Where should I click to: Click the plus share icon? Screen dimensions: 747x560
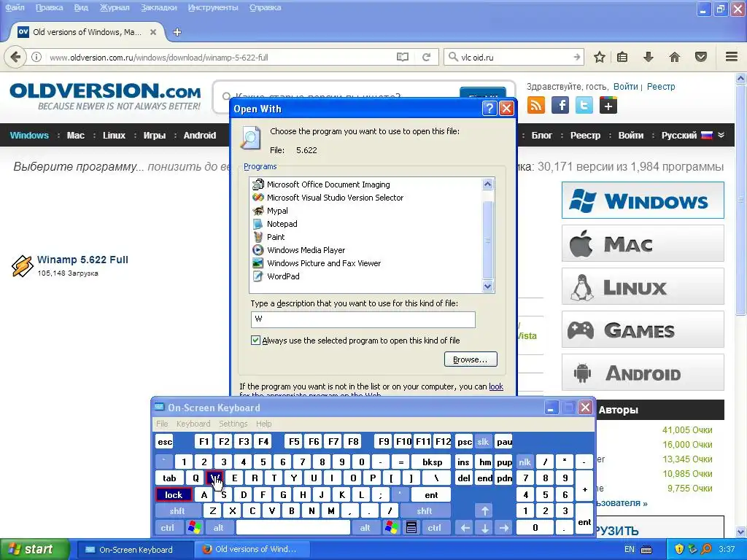click(608, 105)
